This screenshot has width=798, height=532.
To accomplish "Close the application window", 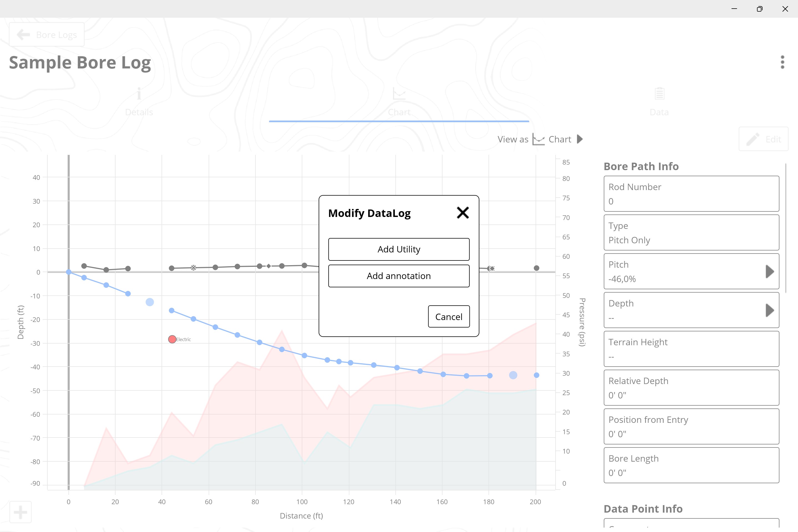I will click(785, 9).
